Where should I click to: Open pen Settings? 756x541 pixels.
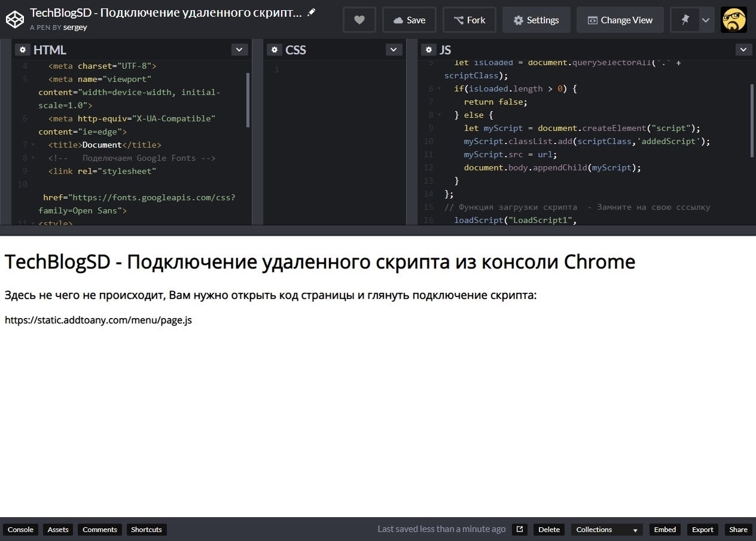click(x=536, y=20)
